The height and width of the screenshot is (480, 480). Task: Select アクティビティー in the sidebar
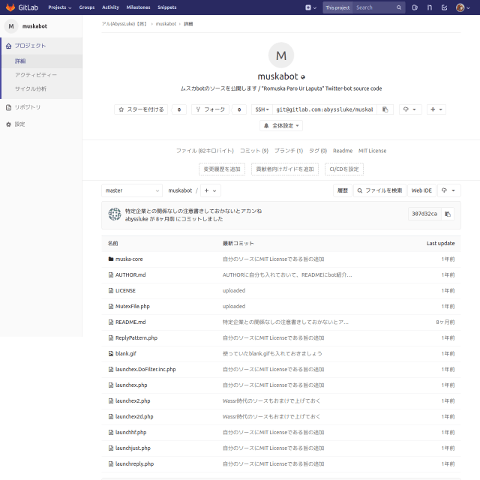point(36,75)
